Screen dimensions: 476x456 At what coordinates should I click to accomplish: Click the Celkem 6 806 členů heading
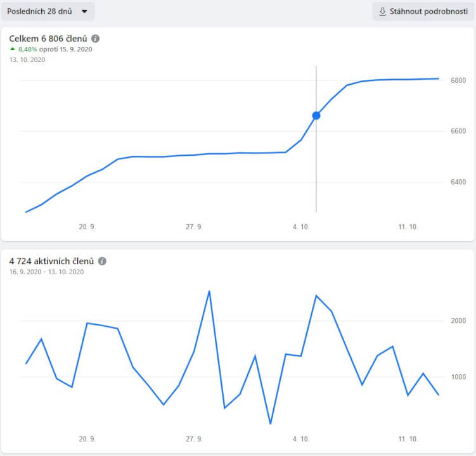tap(48, 39)
